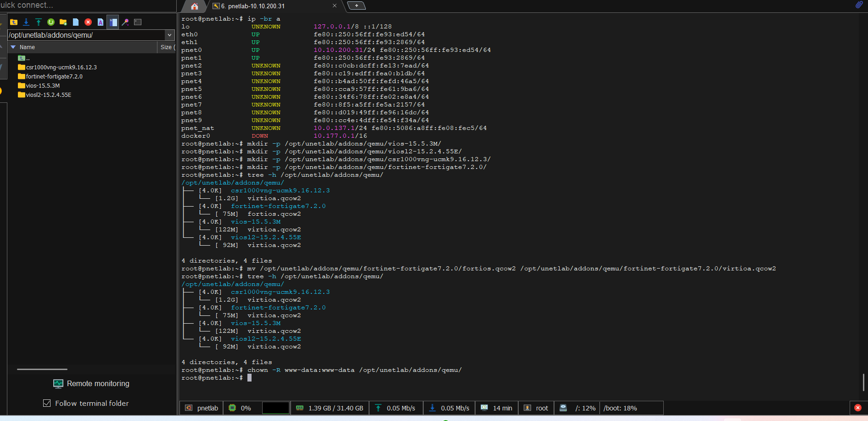Click the memory usage 1.39 GB / 31.40 GB

point(330,408)
